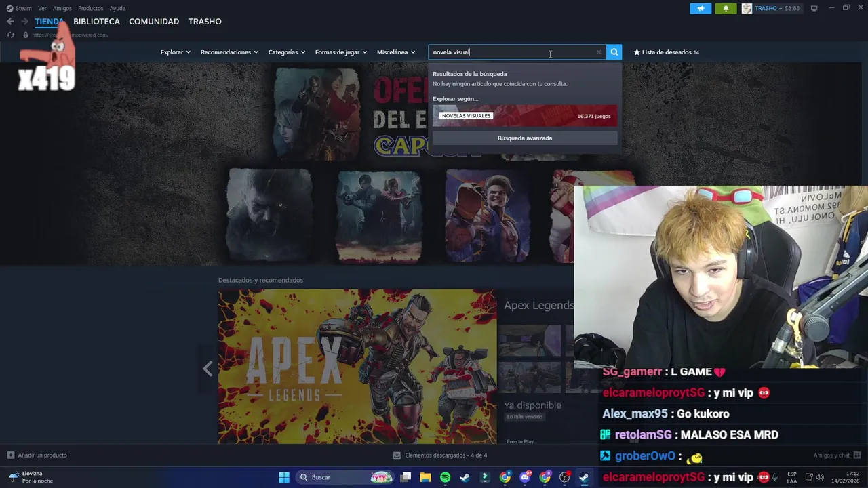Screen dimensions: 868x488
Task: Click the TRASHO profile avatar
Action: tap(747, 8)
